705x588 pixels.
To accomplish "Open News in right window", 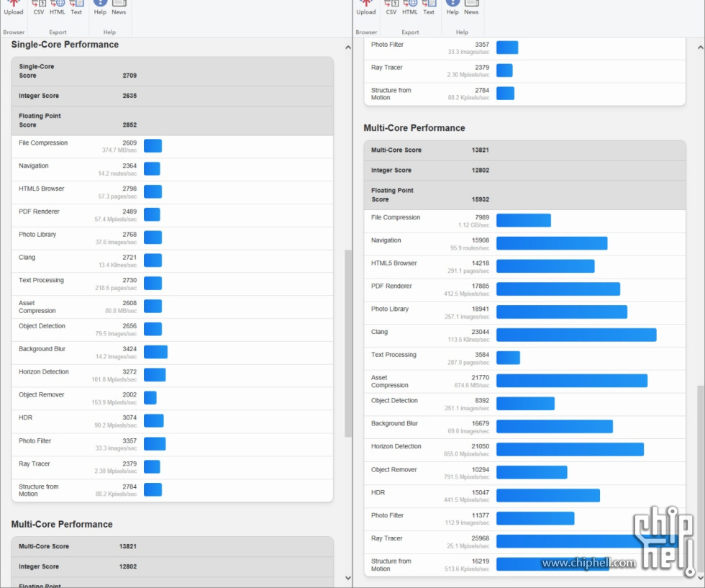I will [471, 6].
